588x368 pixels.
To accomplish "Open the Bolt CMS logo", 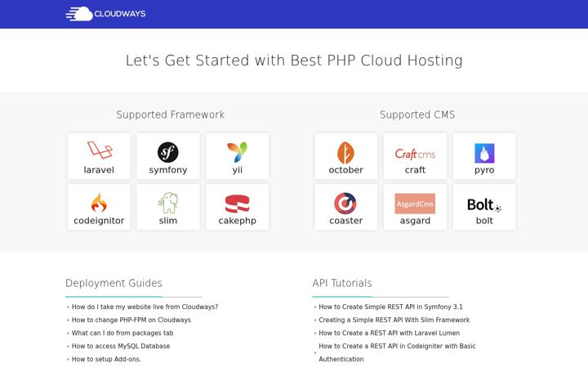I will coord(484,204).
